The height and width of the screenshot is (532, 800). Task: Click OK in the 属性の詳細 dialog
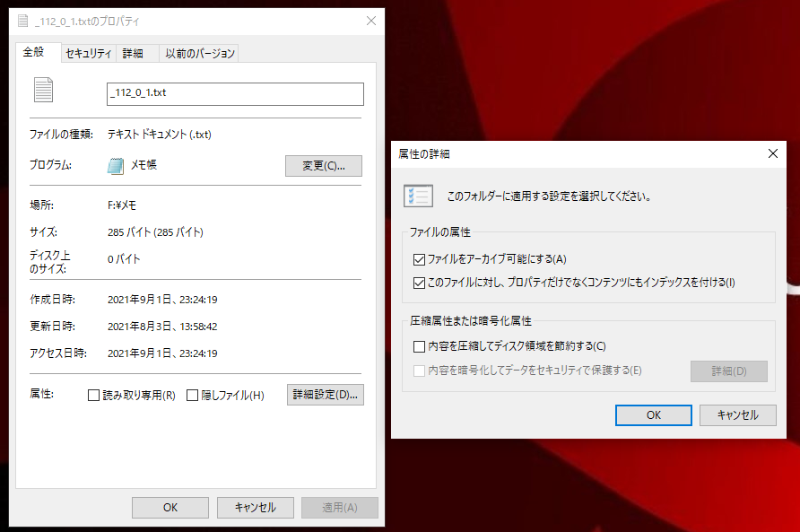(653, 414)
